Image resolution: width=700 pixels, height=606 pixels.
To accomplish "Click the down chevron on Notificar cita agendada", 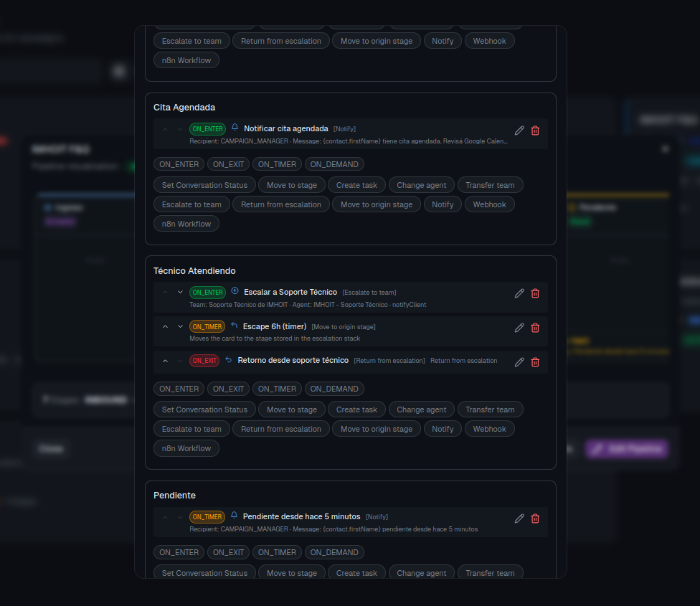I will click(180, 129).
